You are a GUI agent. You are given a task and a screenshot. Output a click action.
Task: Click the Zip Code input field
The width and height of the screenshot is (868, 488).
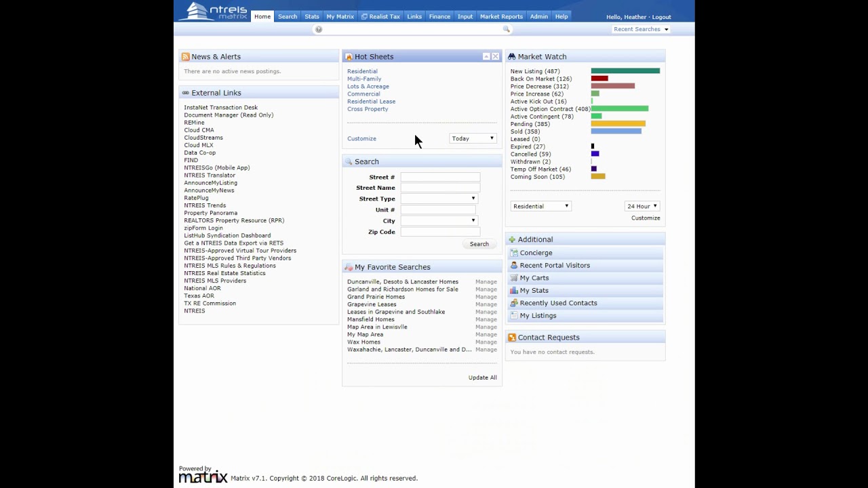(x=440, y=232)
